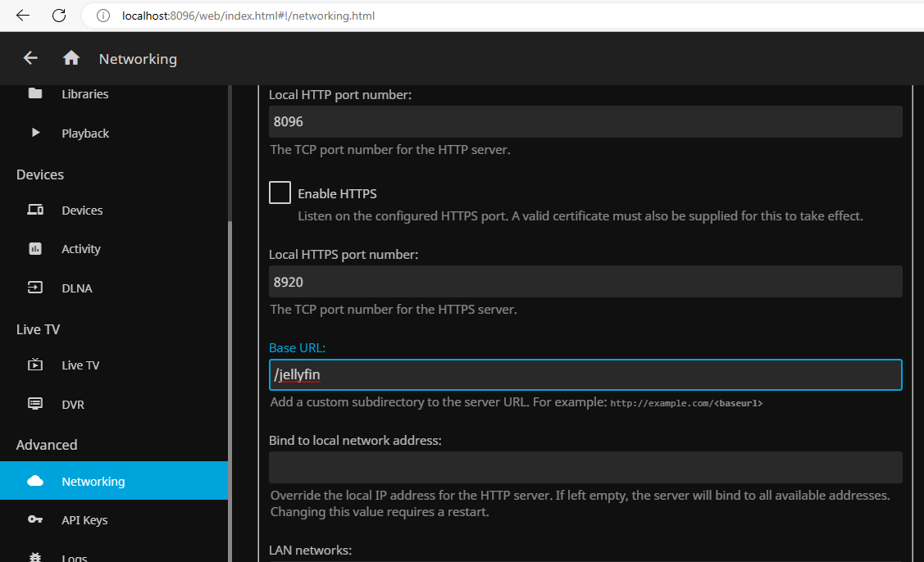Select the Libraries folder icon in sidebar
Screen dimensions: 924x562
pyautogui.click(x=35, y=93)
